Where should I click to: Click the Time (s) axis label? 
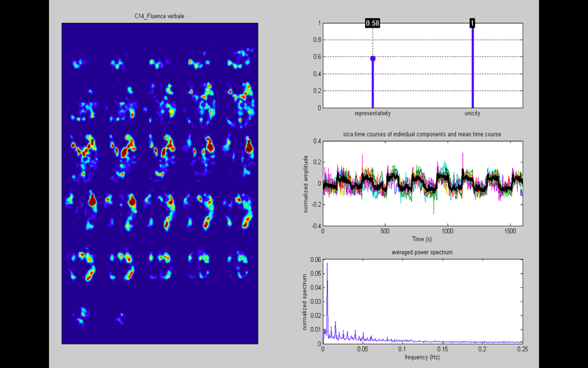click(x=422, y=239)
